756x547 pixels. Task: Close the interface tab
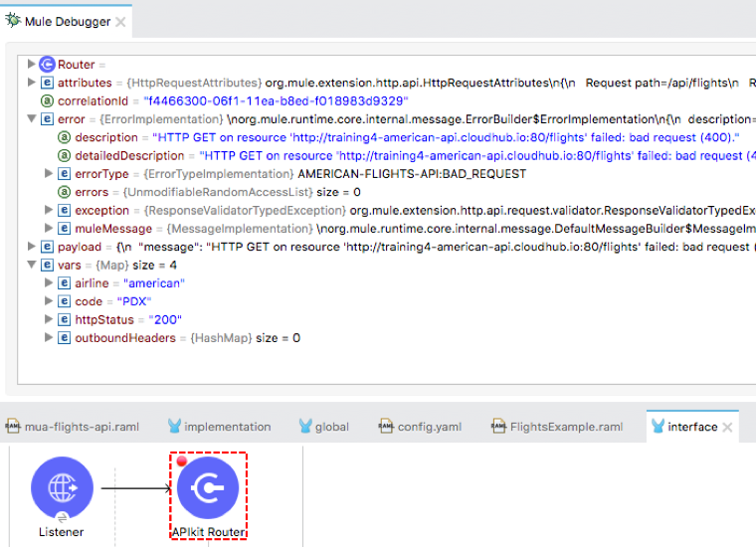tap(727, 427)
